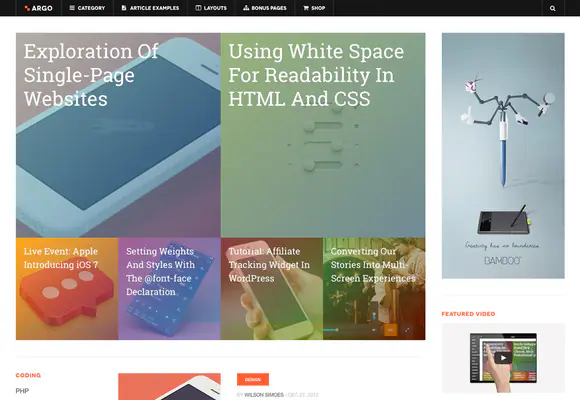Open Converting Our Stories Into Multi-Screen Experiences
The height and width of the screenshot is (400, 580).
click(x=374, y=289)
